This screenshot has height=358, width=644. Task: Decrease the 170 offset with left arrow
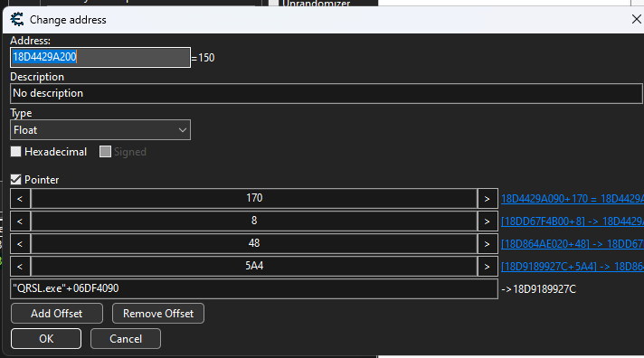click(x=20, y=199)
